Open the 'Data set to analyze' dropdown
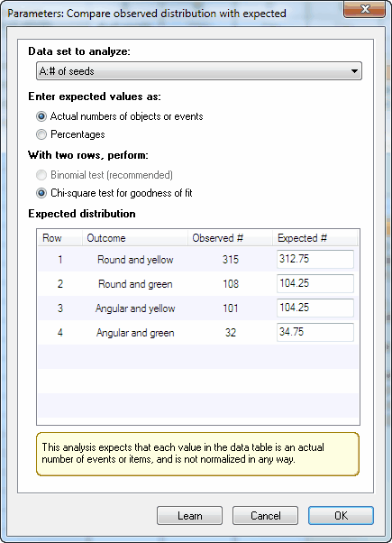Viewport: 392px width, 543px height. tap(199, 71)
